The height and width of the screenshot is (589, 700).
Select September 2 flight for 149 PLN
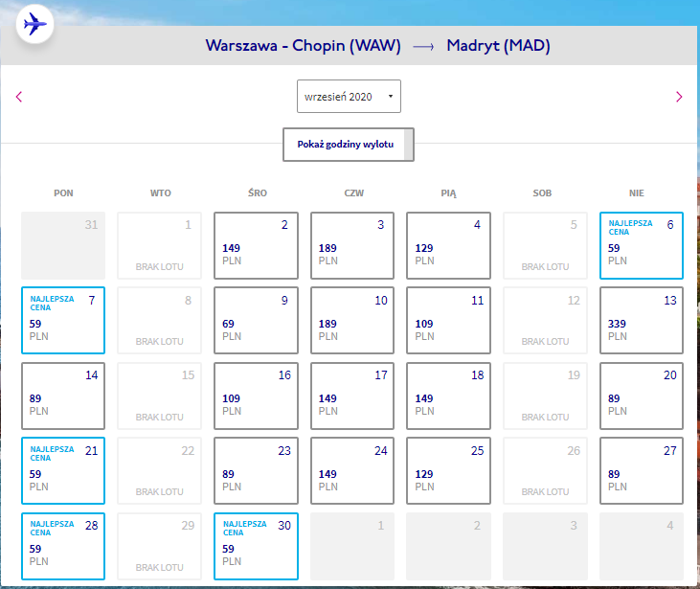pos(257,245)
